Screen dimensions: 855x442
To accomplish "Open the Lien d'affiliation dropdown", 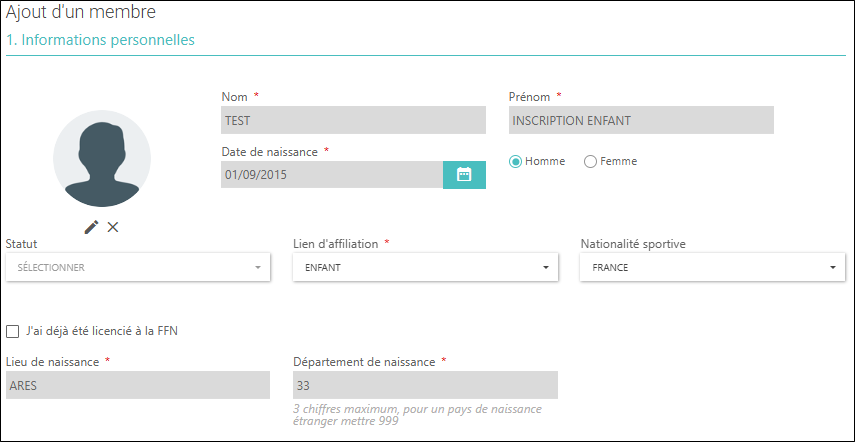I will pos(425,268).
